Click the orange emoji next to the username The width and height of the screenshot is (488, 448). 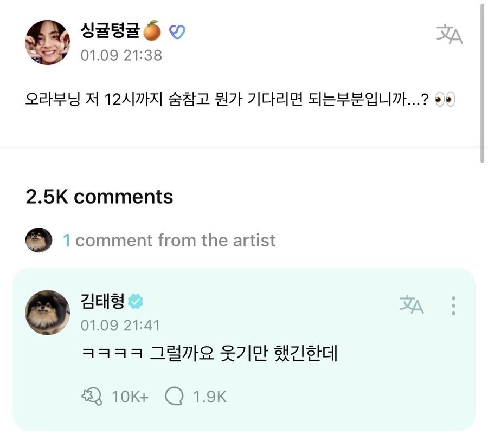[x=152, y=32]
